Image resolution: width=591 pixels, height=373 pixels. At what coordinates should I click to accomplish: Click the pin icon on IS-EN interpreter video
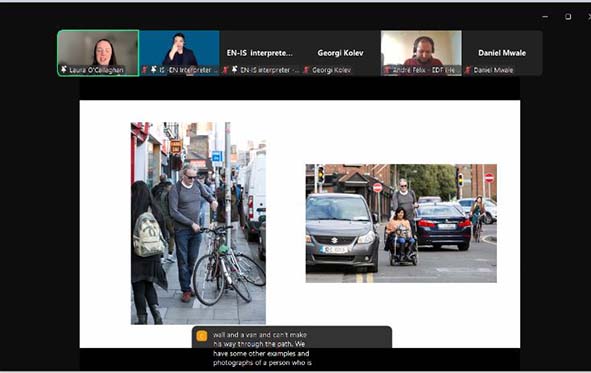[x=153, y=70]
